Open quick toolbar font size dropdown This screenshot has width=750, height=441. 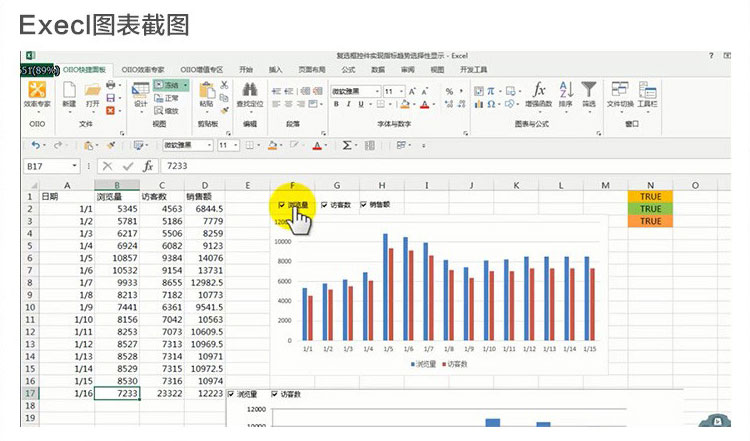coord(235,145)
